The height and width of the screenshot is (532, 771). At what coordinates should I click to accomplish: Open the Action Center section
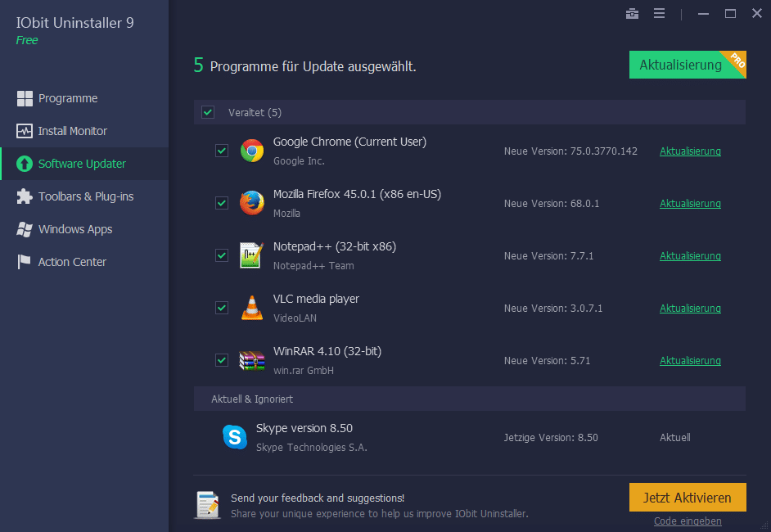click(72, 262)
